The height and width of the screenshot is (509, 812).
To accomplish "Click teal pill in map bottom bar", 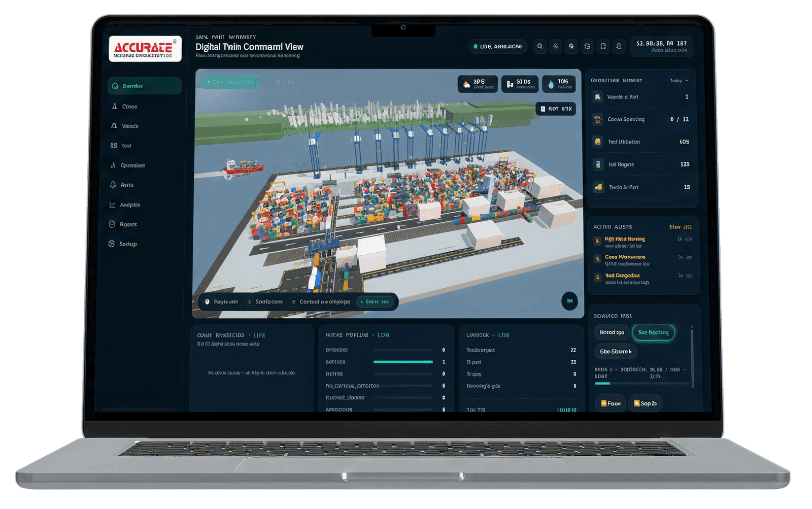I will click(375, 302).
